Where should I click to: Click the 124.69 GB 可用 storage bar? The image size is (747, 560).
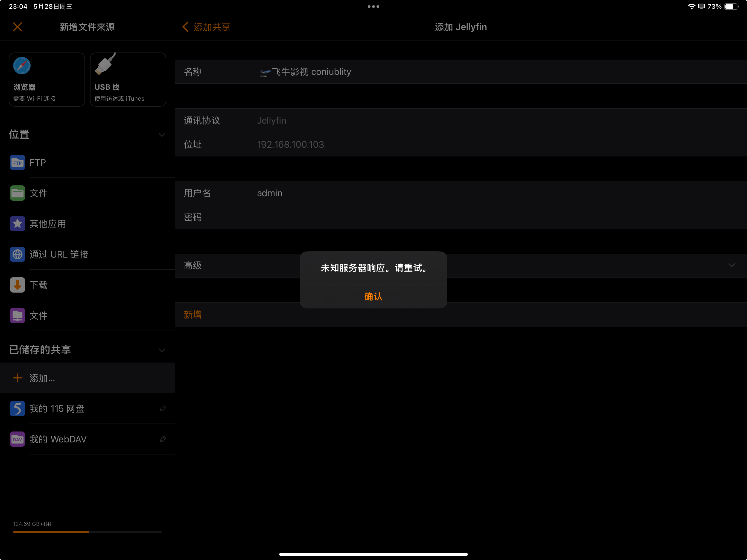point(87,532)
